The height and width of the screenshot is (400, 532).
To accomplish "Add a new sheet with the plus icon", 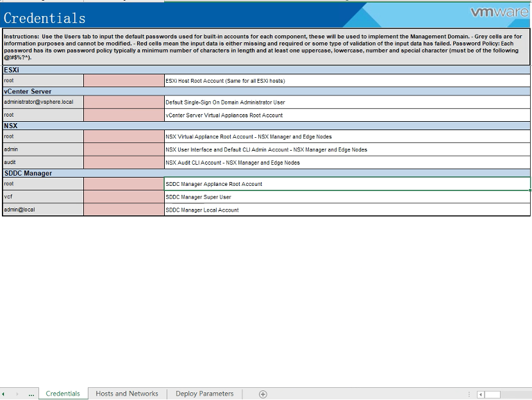I will pos(263,394).
